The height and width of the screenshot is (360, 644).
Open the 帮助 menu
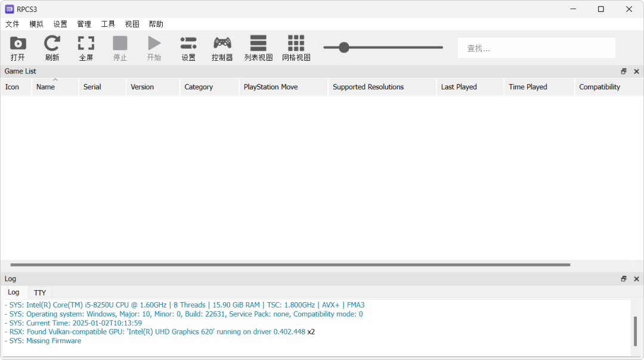click(156, 24)
